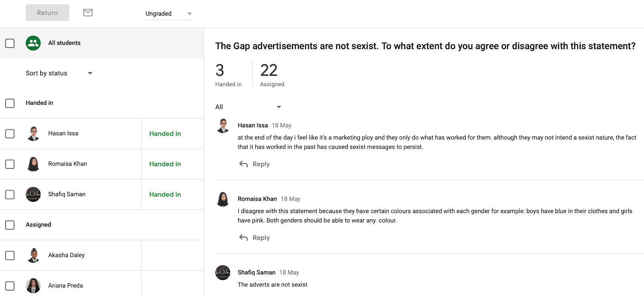Viewport: 644px width, 297px height.
Task: Click 18 May date on Romaisa's answer
Action: pyautogui.click(x=291, y=199)
